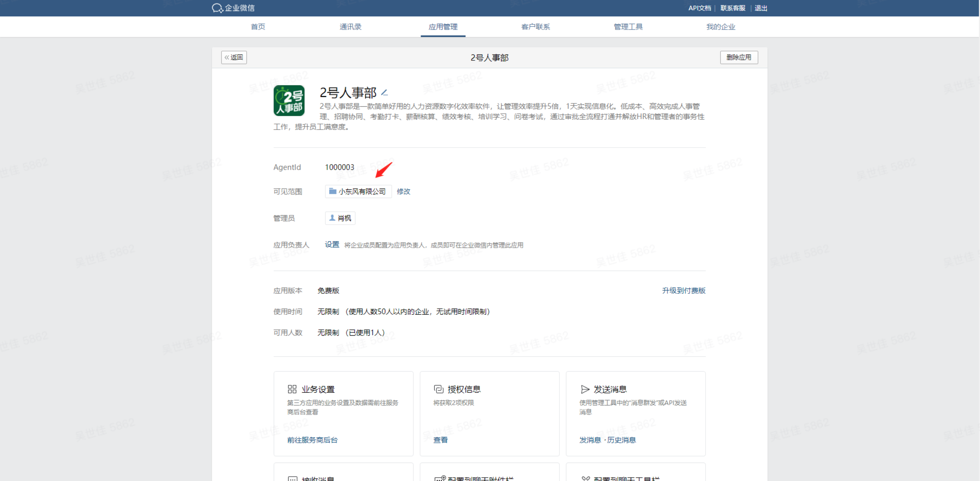Click 修改 next to visible range
The height and width of the screenshot is (481, 980).
(x=403, y=191)
